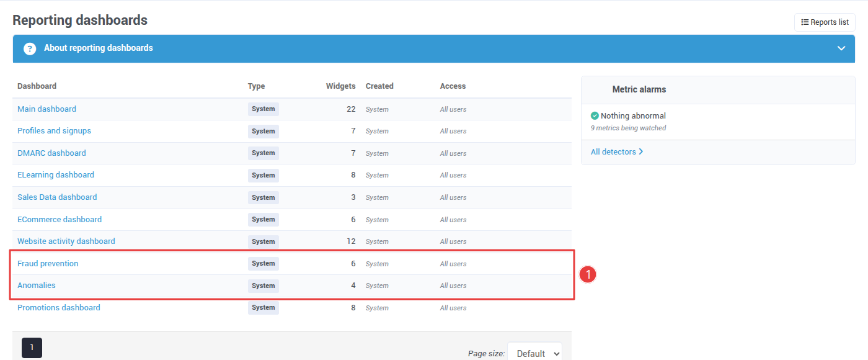The image size is (868, 360).
Task: Open the Main dashboard link
Action: tap(46, 109)
